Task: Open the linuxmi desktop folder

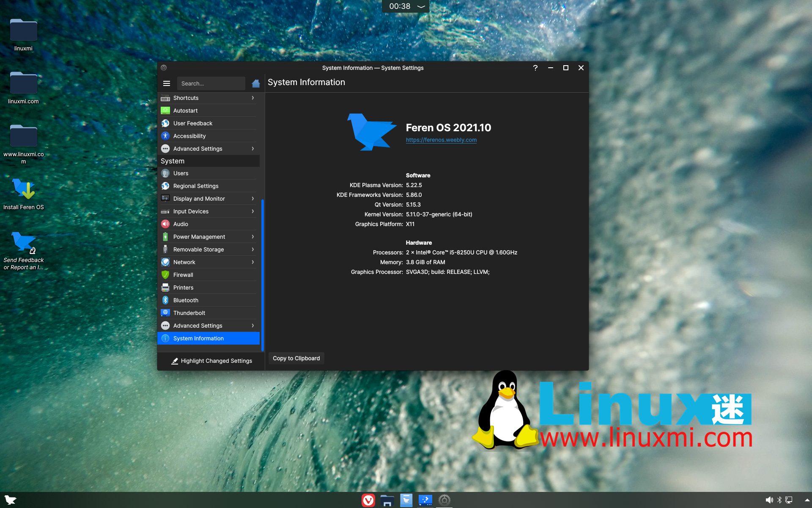Action: click(23, 35)
